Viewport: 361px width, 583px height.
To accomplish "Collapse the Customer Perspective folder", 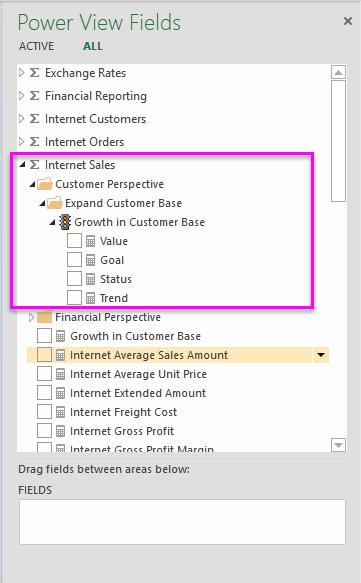I will (32, 184).
